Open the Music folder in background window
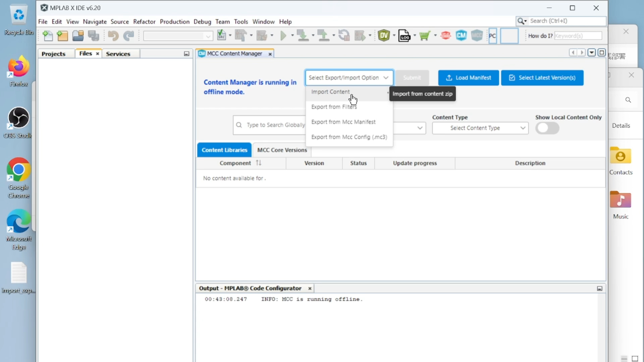Image resolution: width=644 pixels, height=362 pixels. 621,205
